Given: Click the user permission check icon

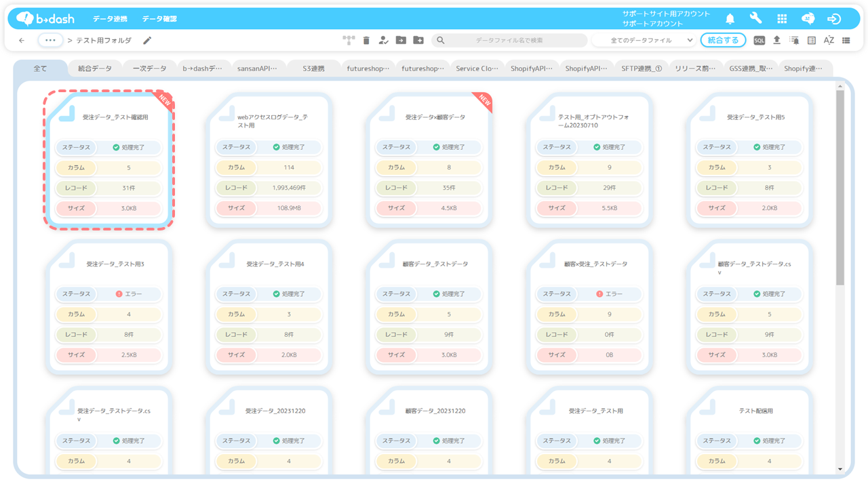Looking at the screenshot, I should pos(383,41).
